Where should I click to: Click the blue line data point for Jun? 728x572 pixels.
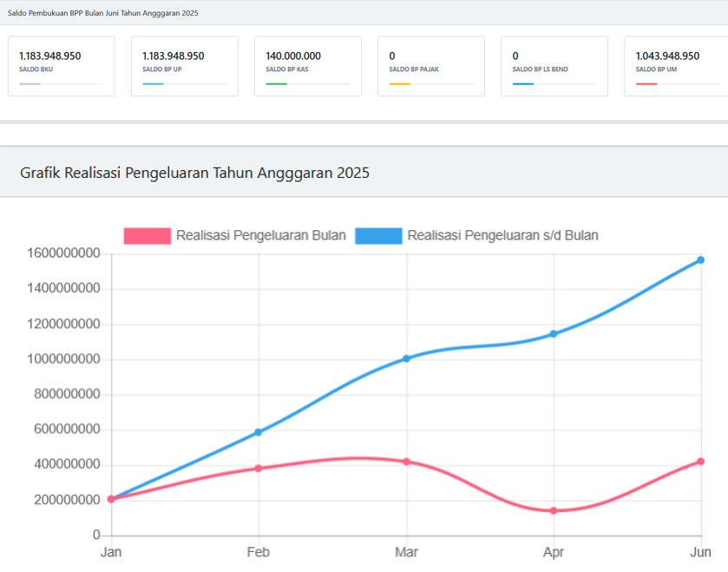click(x=700, y=260)
